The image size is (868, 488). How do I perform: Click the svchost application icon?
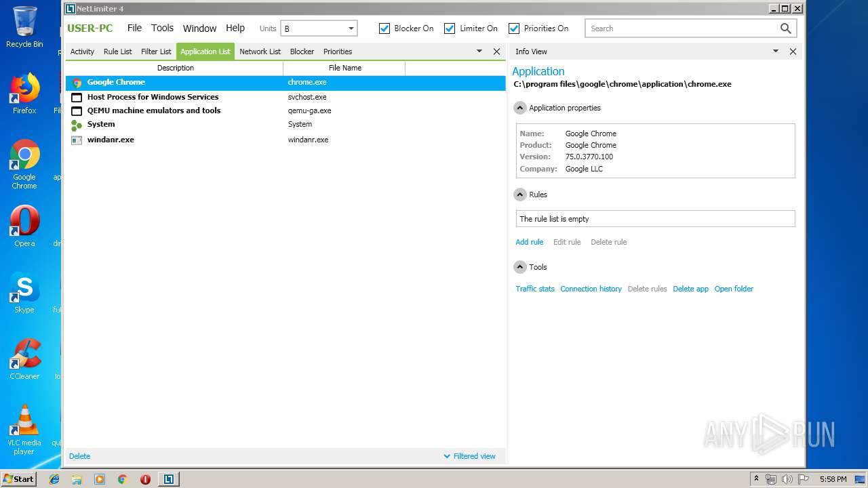(77, 97)
